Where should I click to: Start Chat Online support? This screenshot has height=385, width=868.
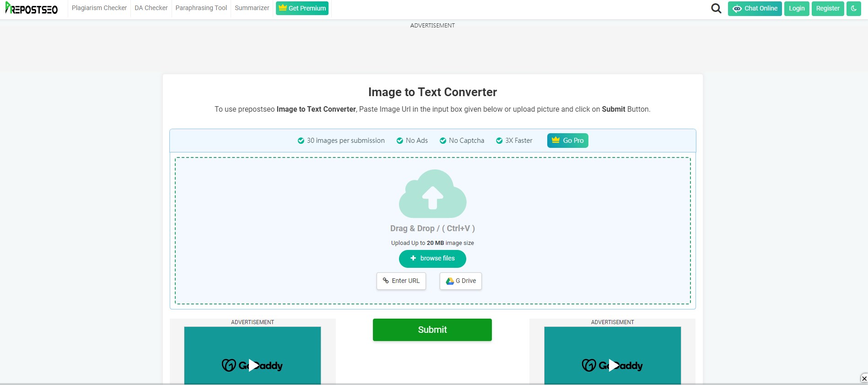pos(755,8)
